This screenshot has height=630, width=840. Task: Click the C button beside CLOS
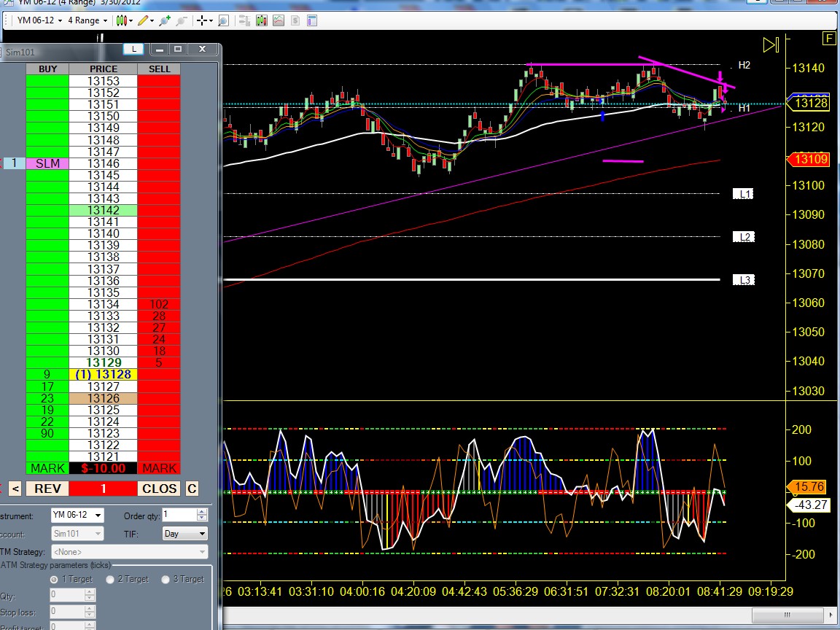click(192, 489)
